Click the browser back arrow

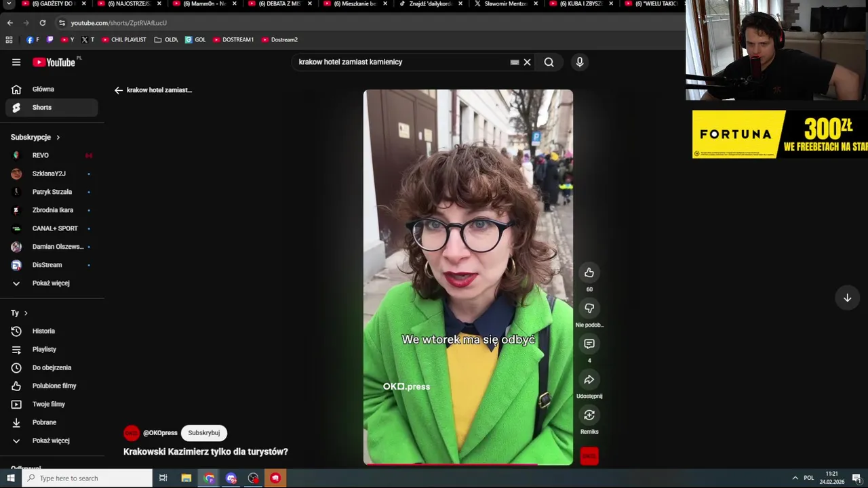[x=9, y=23]
